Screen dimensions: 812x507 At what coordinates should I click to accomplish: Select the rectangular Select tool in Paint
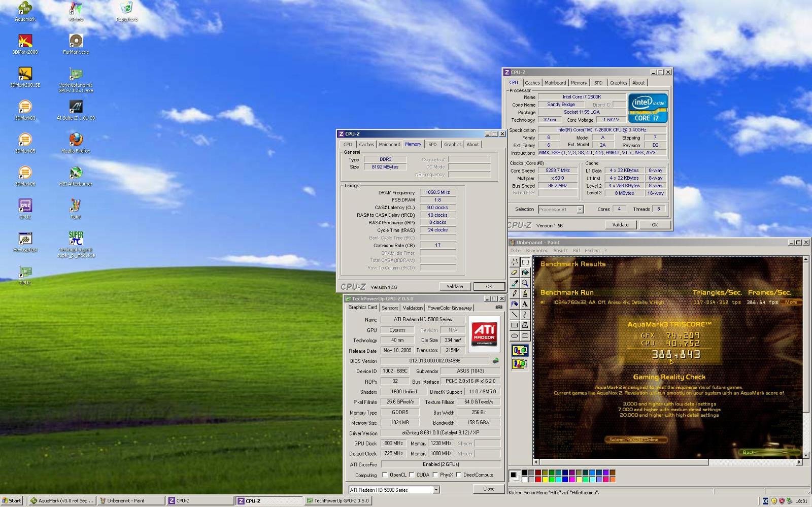(x=525, y=262)
